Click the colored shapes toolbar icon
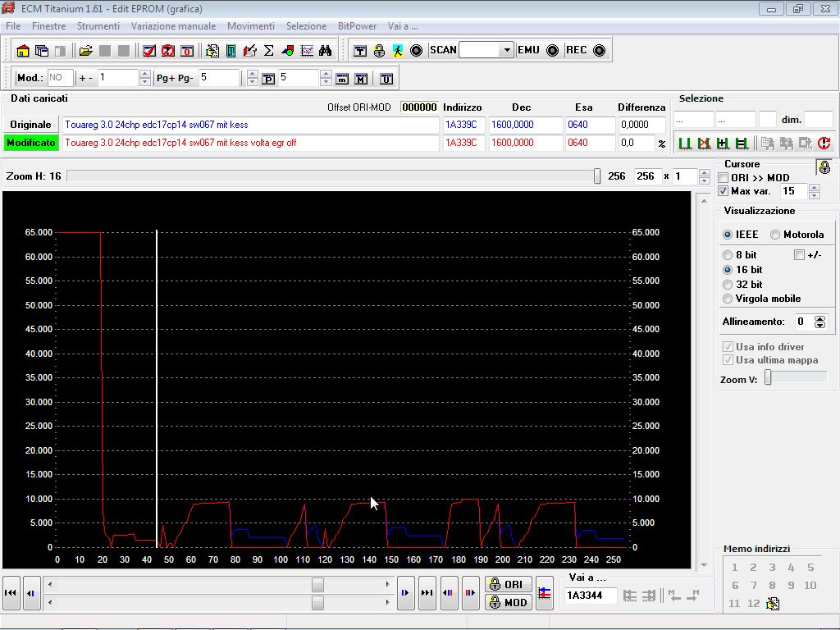Screen dimensions: 840x630 (x=288, y=50)
